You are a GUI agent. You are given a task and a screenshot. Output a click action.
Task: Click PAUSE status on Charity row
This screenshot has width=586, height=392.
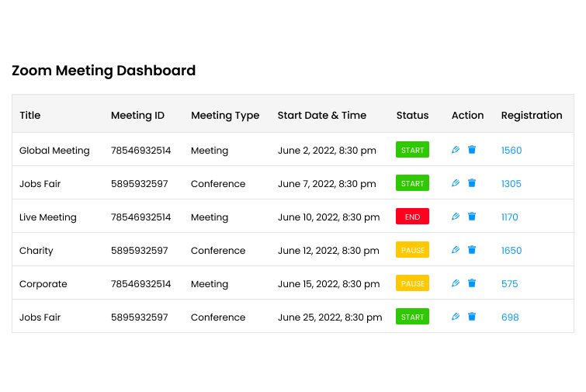[x=413, y=250]
